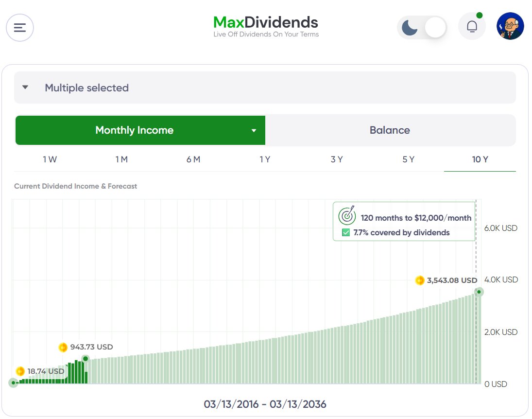Select the 1 Y time range
Screen dimensions: 532x419
[x=265, y=159]
